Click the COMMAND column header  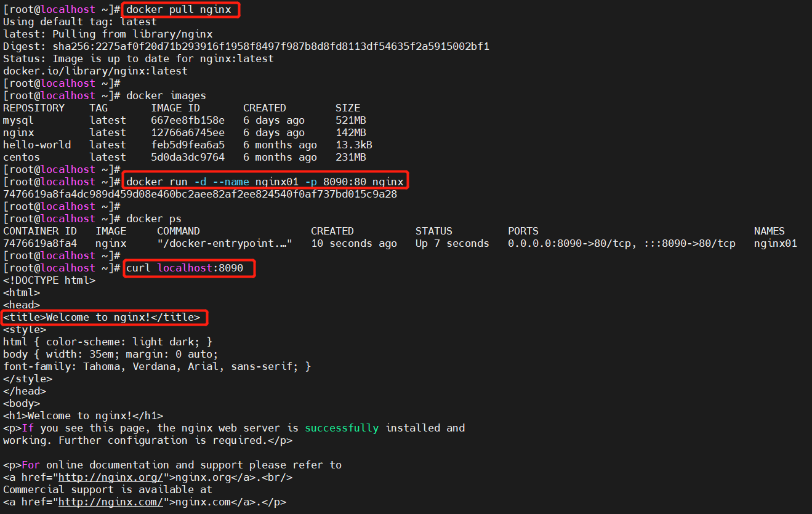[x=179, y=231]
